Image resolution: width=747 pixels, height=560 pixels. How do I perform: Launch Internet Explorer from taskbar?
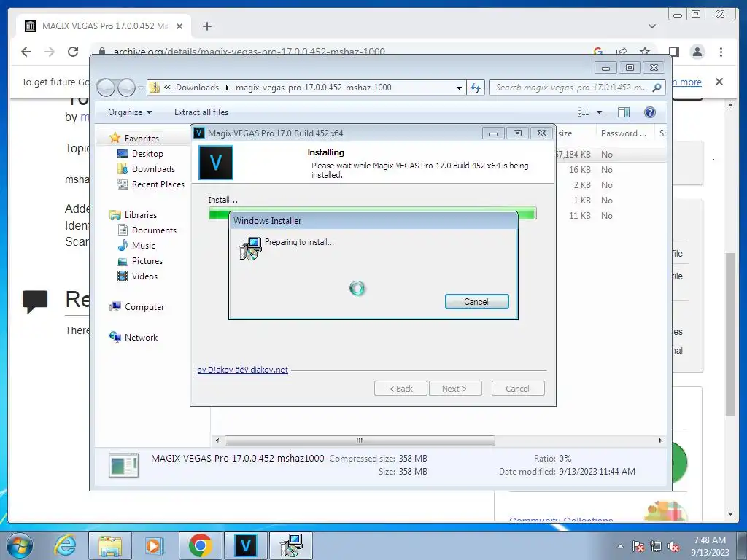click(x=66, y=545)
